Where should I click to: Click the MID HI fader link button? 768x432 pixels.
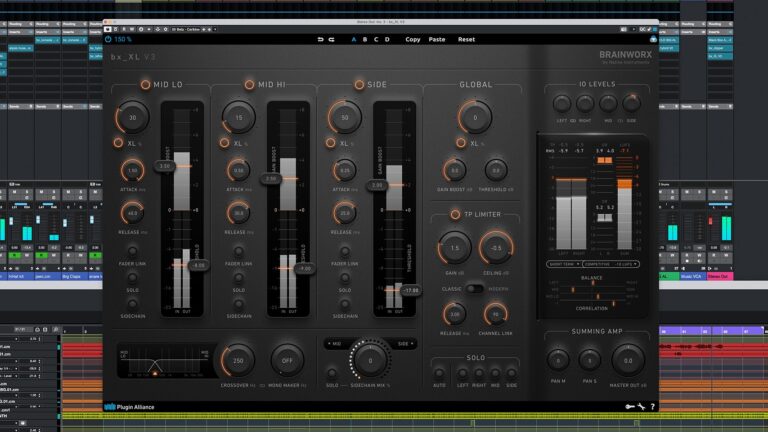239,251
